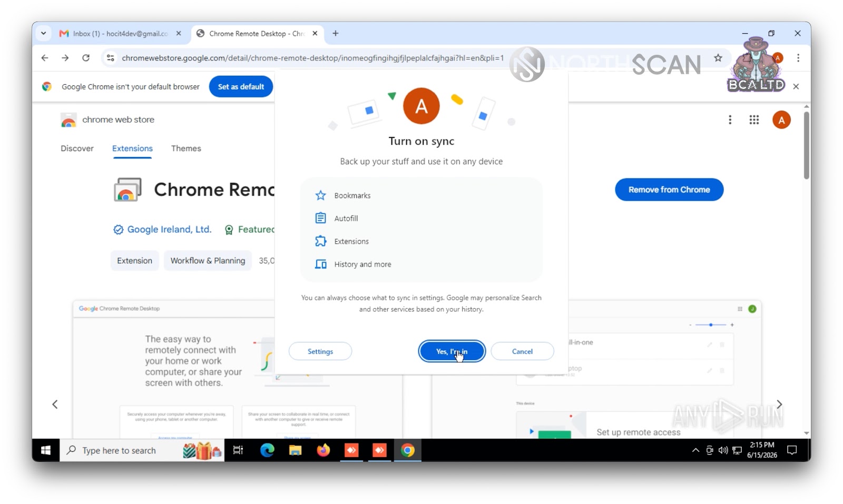Screen dimensions: 843x504
Task: Confirm sync with Yes, I'm in
Action: click(452, 351)
